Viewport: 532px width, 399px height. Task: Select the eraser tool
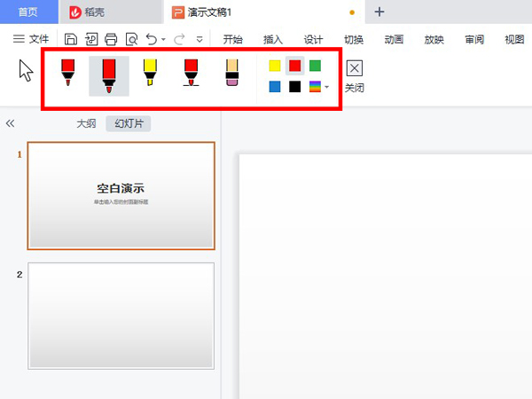[232, 74]
